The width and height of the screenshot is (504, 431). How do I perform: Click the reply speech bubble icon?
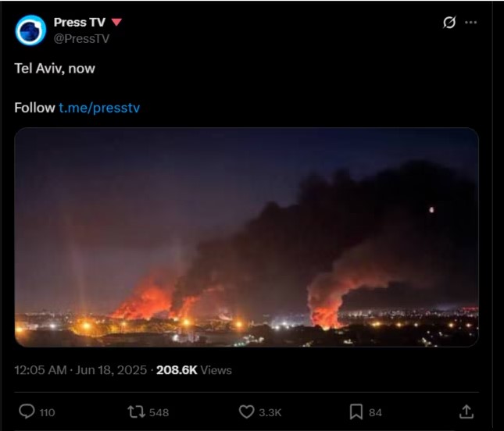(26, 411)
